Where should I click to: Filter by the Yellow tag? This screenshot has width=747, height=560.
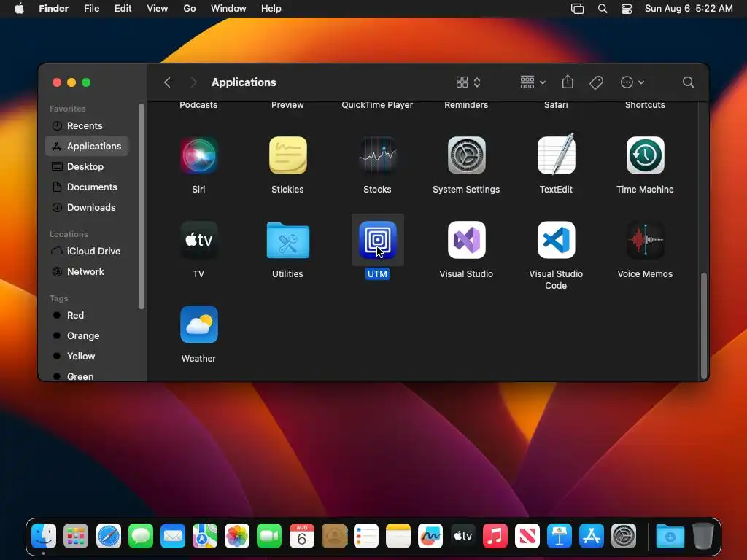coord(87,356)
